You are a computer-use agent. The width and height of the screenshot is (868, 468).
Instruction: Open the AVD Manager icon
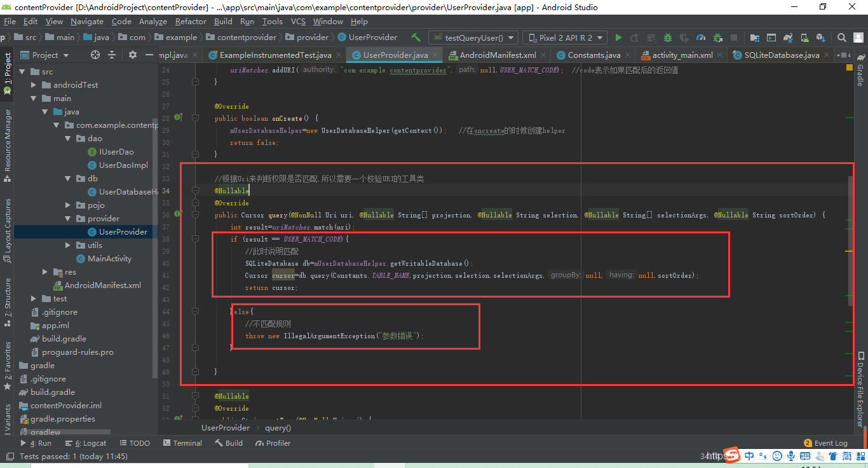805,38
